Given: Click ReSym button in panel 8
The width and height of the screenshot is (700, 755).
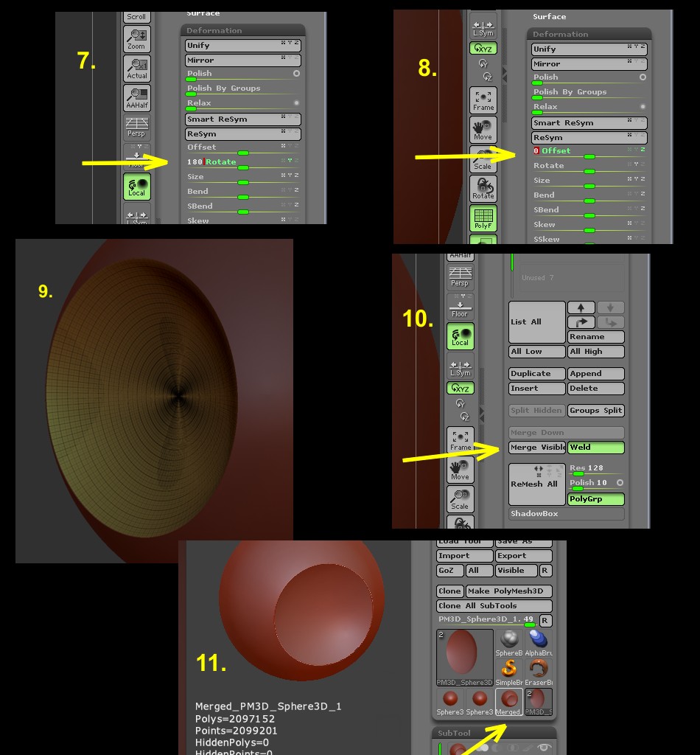Looking at the screenshot, I should point(589,137).
